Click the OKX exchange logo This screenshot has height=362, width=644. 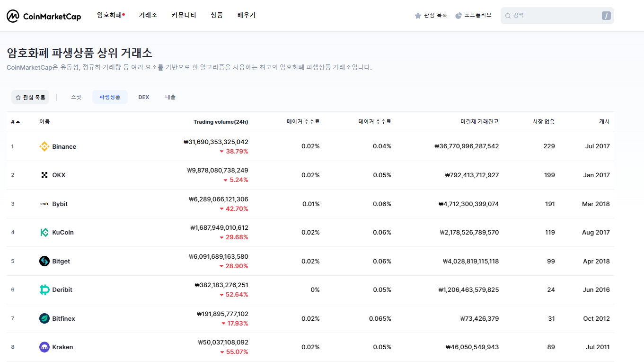pyautogui.click(x=44, y=175)
